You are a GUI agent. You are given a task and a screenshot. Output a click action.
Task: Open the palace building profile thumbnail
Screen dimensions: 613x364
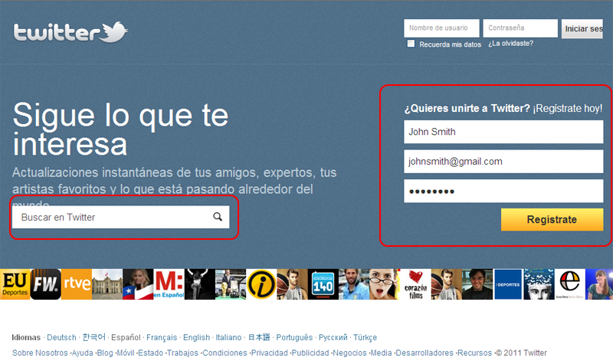click(107, 284)
